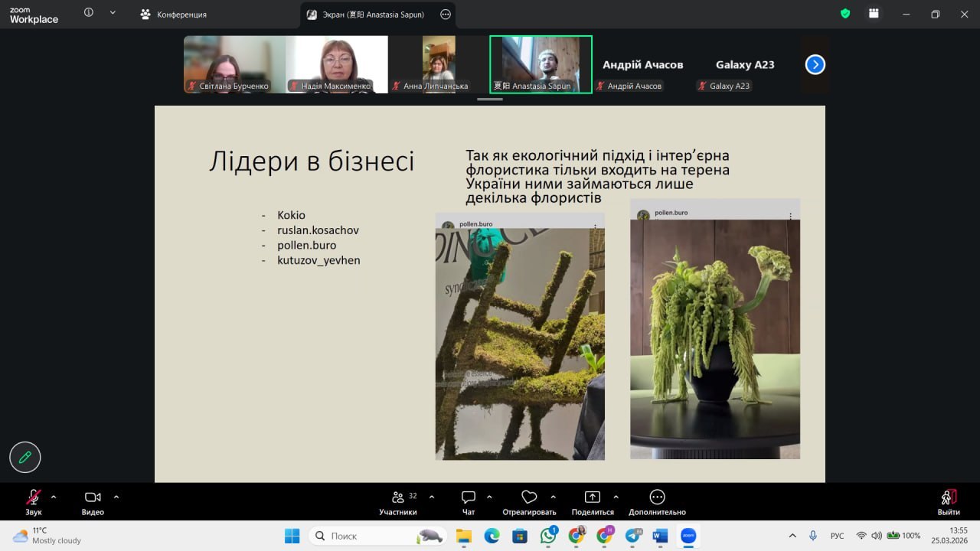Screen dimensions: 980x551
Task: Expand the share options arrow beside Поделиться
Action: tap(616, 497)
